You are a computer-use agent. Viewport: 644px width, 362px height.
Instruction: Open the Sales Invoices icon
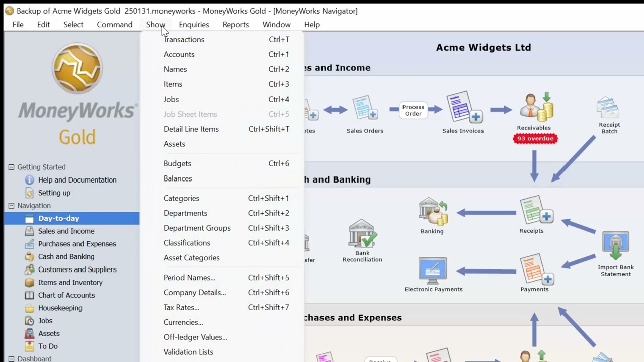(x=463, y=107)
